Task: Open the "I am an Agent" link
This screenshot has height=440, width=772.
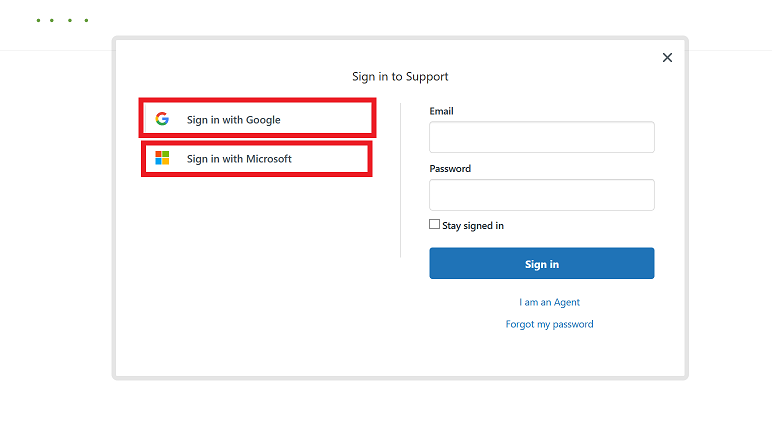Action: tap(549, 302)
